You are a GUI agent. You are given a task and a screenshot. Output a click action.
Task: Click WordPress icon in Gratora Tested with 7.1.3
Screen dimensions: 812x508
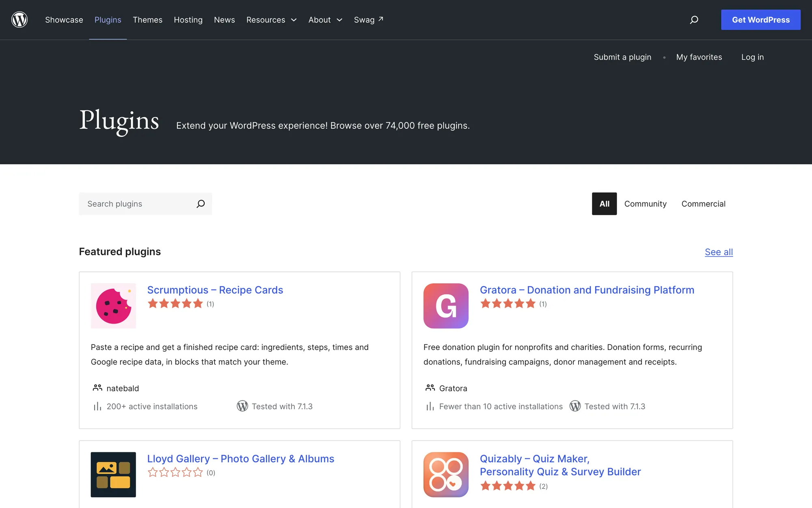(x=575, y=406)
